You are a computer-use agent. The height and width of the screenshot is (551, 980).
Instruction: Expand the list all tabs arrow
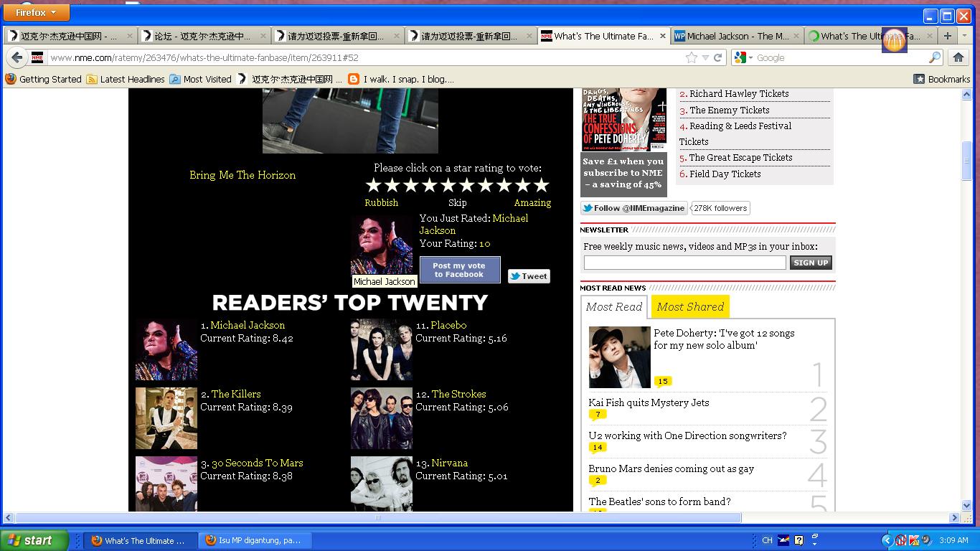(966, 35)
